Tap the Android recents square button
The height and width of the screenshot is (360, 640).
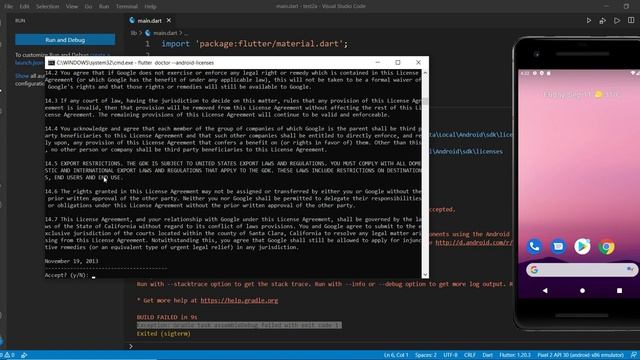619,291
